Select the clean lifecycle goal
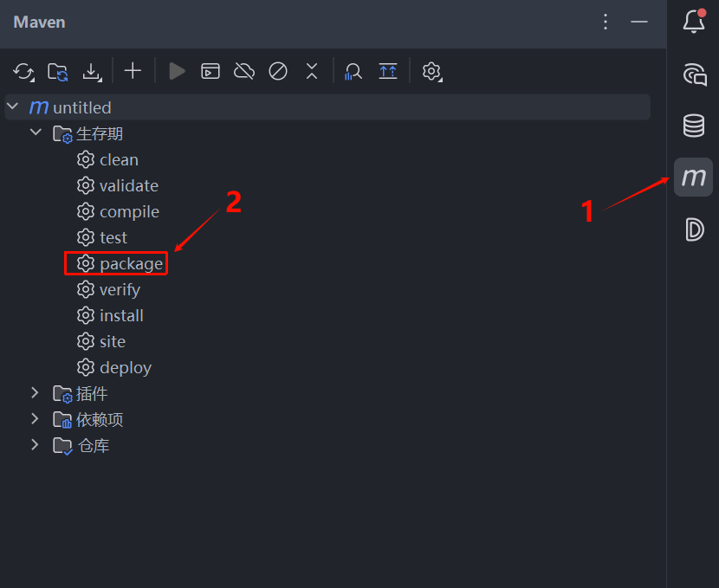This screenshot has height=588, width=719. pos(119,159)
